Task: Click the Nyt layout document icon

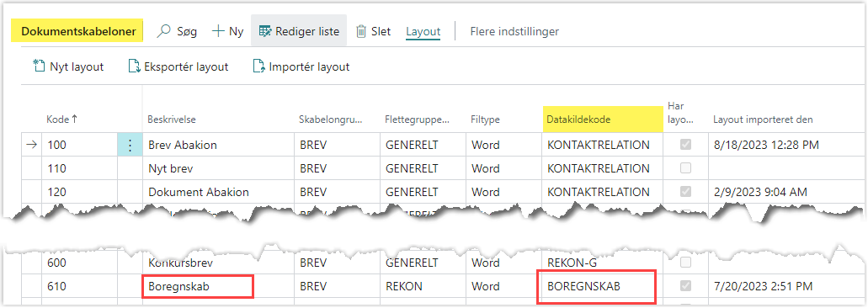Action: 39,66
